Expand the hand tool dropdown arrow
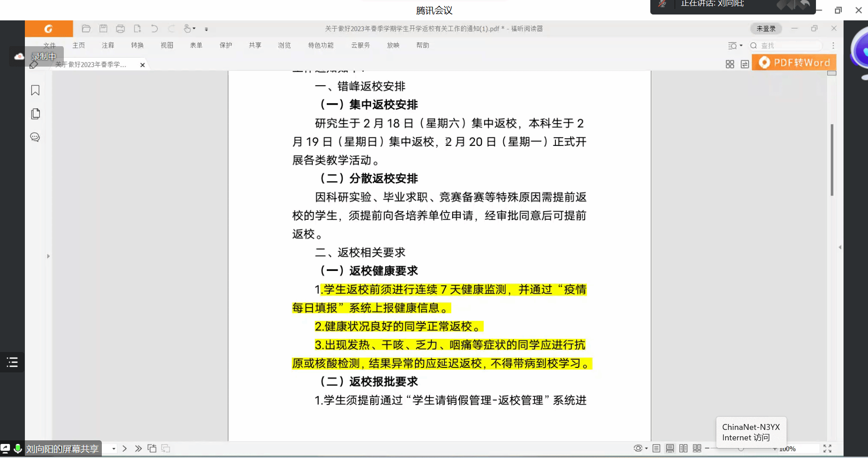Screen dimensions: 868x458 tap(194, 29)
